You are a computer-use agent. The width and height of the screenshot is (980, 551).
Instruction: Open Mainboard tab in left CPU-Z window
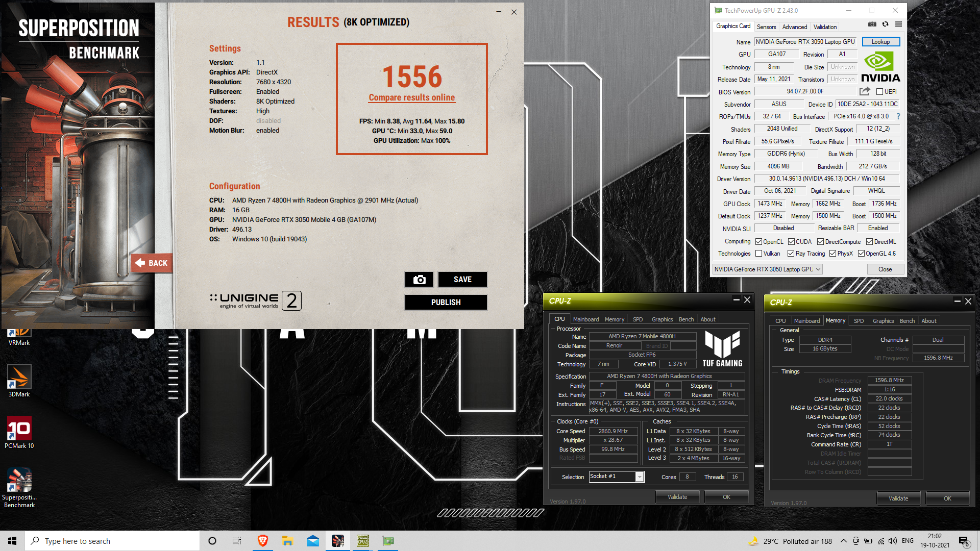[585, 319]
